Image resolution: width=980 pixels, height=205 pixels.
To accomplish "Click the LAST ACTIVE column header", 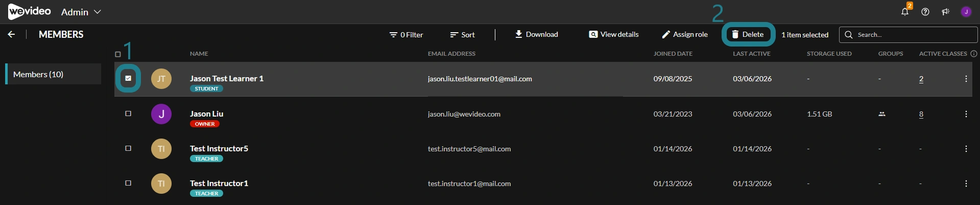I will click(x=752, y=54).
